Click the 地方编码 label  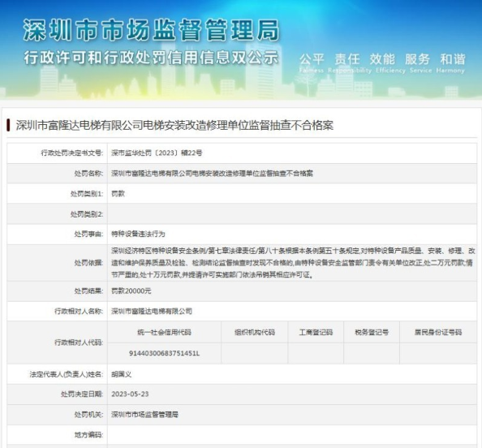[x=88, y=435]
